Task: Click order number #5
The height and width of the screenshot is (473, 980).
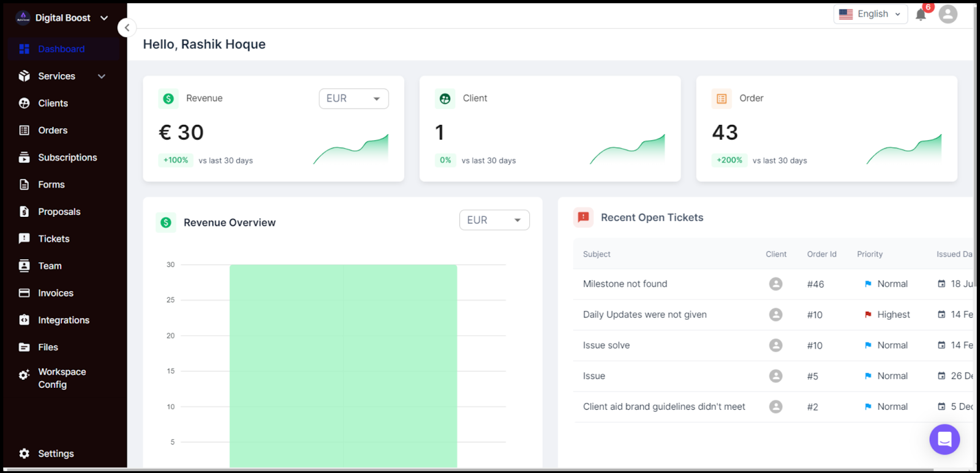Action: [812, 376]
